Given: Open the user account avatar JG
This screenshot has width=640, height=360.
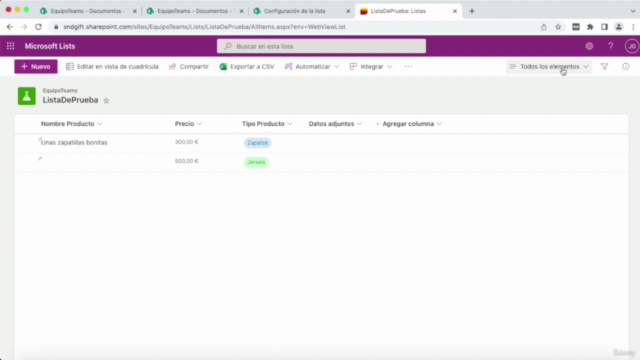Looking at the screenshot, I should coord(631,46).
